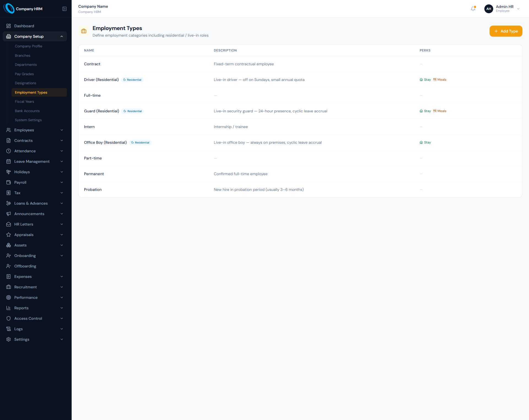
Task: Click the Employees people icon
Action: pos(9,130)
